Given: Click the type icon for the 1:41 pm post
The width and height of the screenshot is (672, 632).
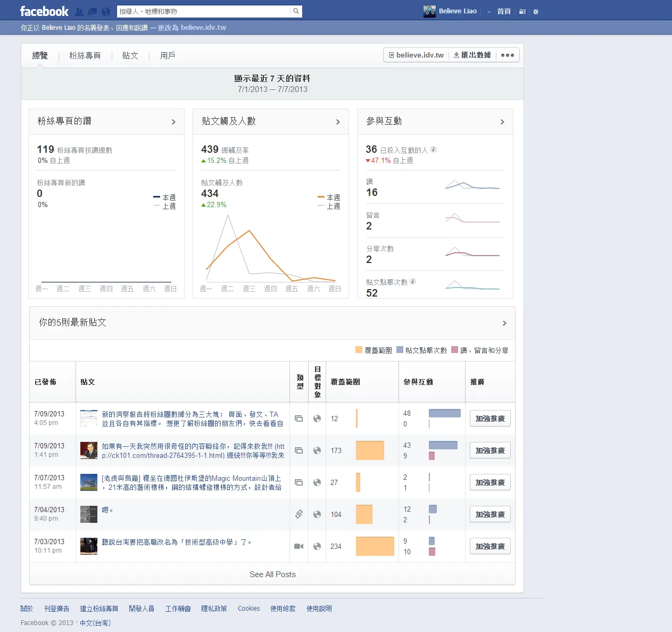Looking at the screenshot, I should [299, 450].
